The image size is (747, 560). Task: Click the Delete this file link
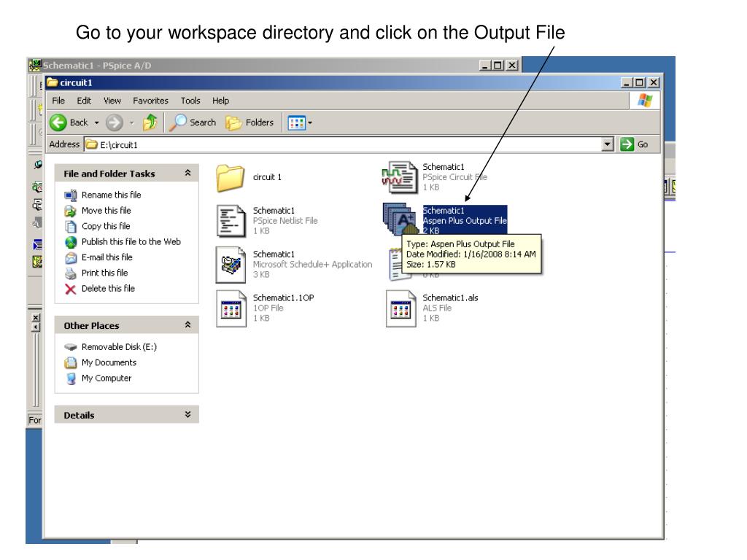click(108, 289)
